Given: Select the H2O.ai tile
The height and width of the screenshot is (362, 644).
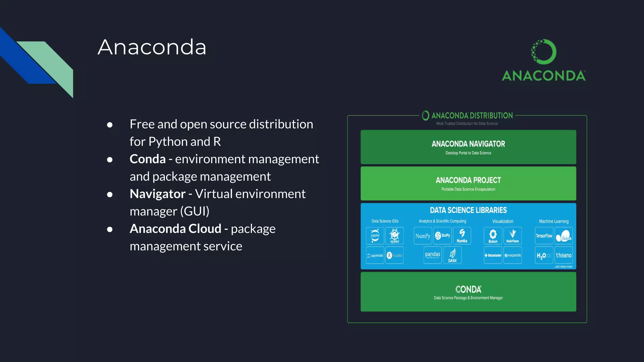Looking at the screenshot, I should coord(544,255).
